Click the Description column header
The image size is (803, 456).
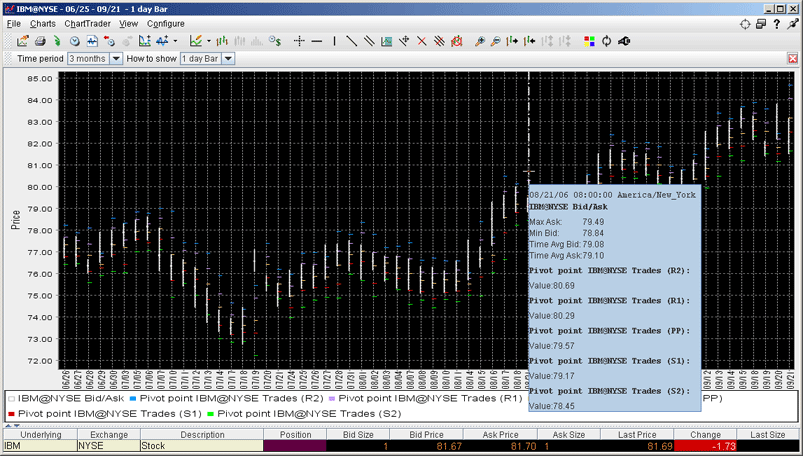(x=202, y=434)
